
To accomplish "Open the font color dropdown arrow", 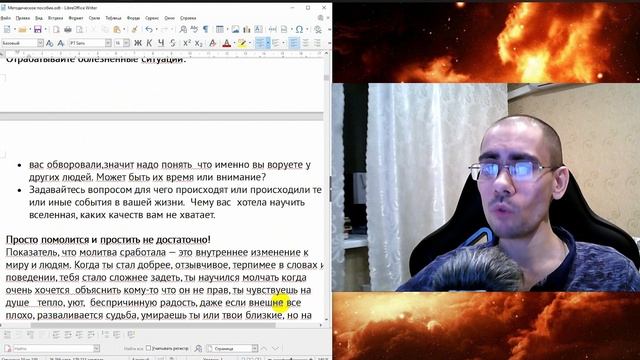I will pos(234,43).
